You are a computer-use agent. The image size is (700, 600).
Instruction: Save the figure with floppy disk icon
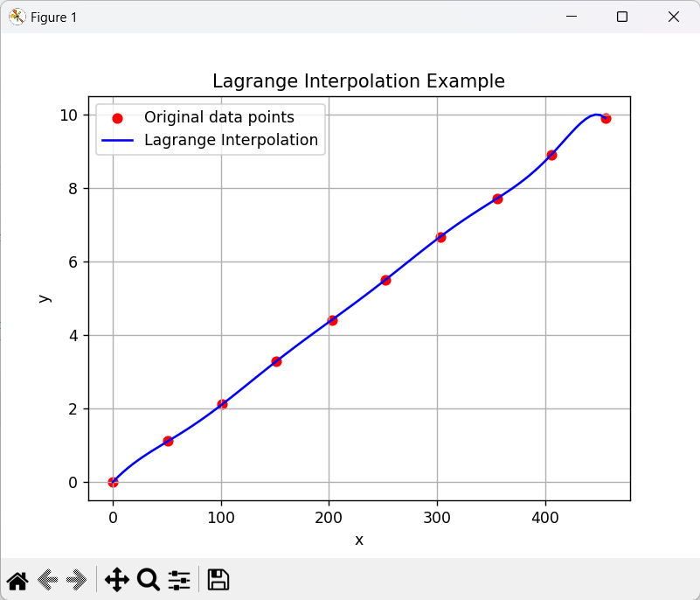(218, 580)
